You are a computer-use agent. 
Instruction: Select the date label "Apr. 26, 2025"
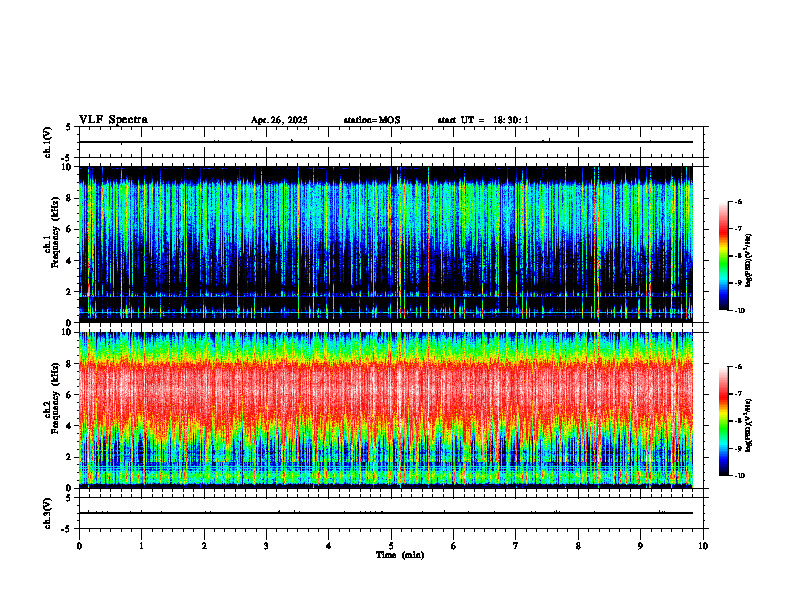pos(279,120)
